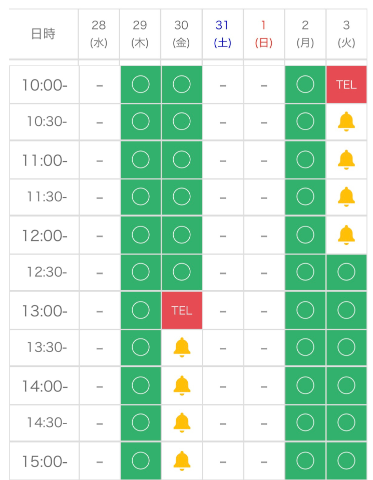Click the bell icon for Tuesday 3rd at 11:00
The width and height of the screenshot is (373, 480).
[346, 160]
